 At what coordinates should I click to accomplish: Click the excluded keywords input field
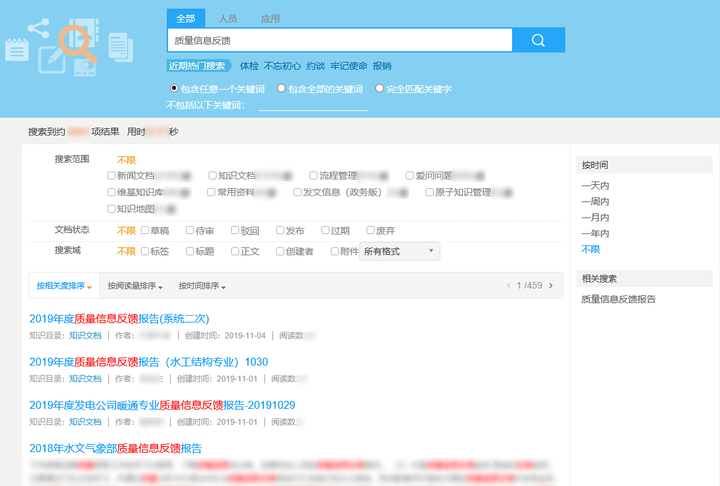(314, 105)
